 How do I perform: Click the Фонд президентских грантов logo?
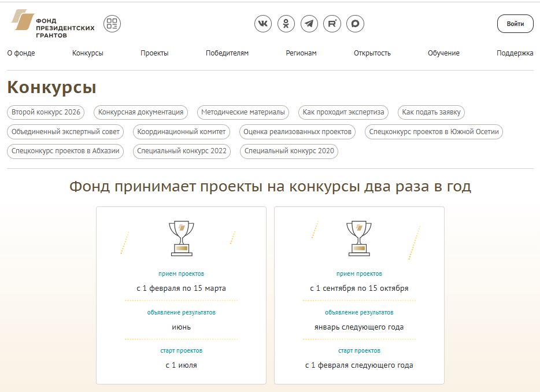coord(53,24)
